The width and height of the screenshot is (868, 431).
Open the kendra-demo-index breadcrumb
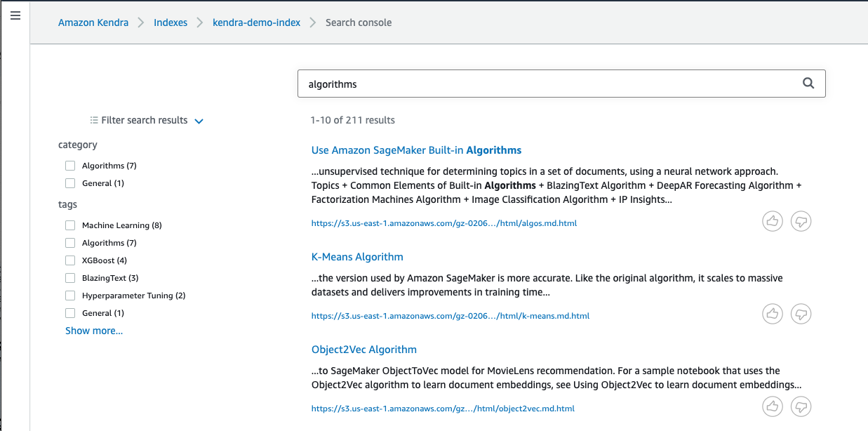tap(256, 22)
